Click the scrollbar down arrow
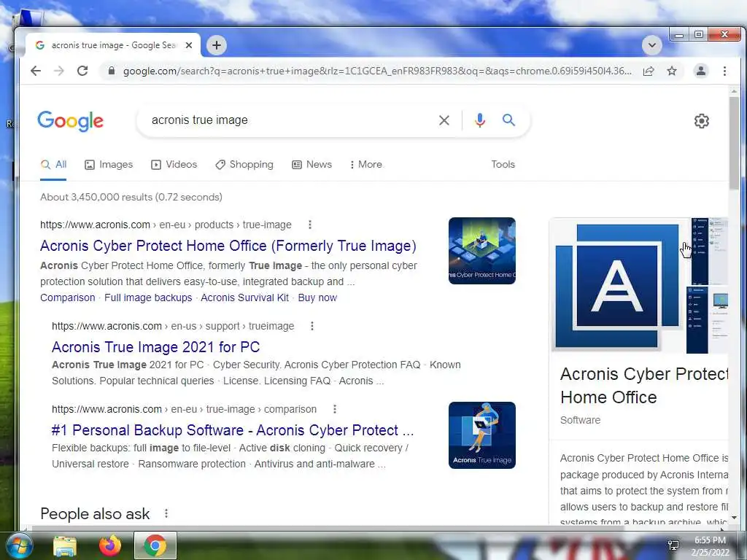 point(734,518)
